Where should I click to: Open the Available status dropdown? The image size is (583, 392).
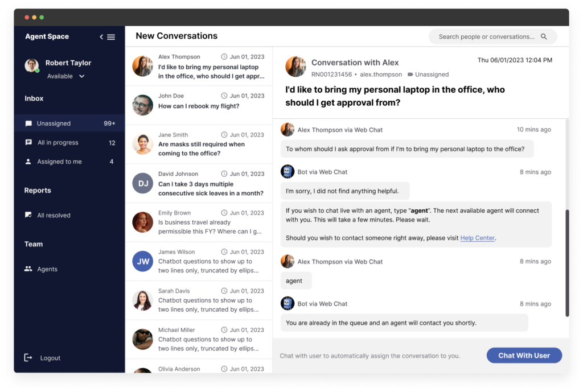(x=81, y=76)
